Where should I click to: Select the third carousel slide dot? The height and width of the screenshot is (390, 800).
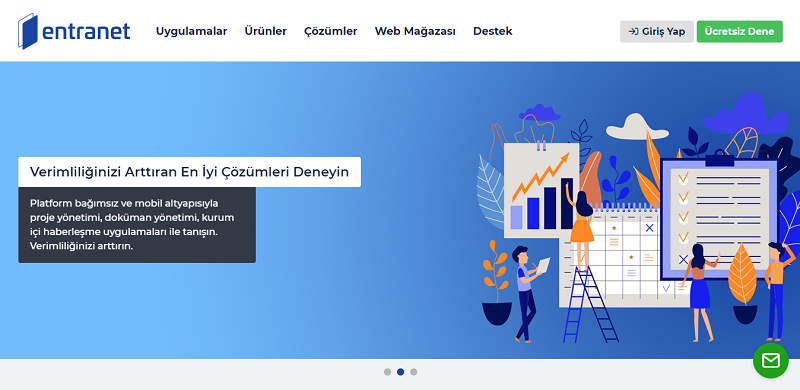pos(413,372)
